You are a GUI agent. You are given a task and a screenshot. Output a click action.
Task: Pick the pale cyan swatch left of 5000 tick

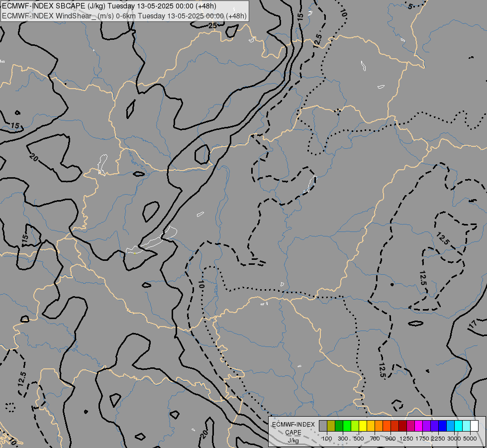point(466,426)
